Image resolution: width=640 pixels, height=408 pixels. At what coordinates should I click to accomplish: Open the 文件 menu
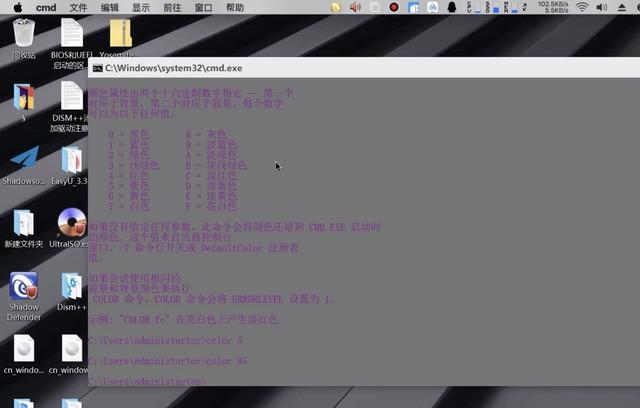click(x=78, y=7)
